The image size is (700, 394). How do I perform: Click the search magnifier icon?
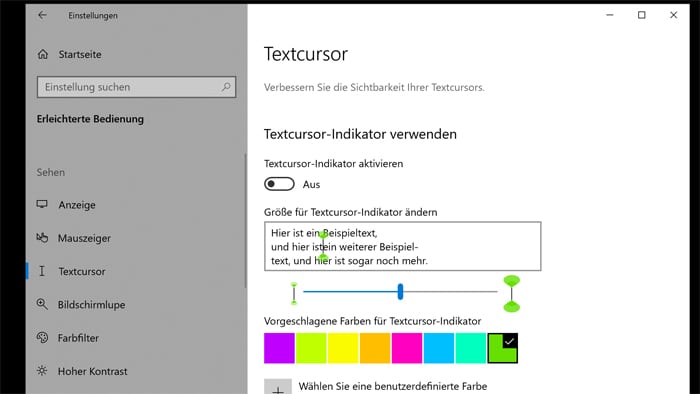[x=226, y=87]
